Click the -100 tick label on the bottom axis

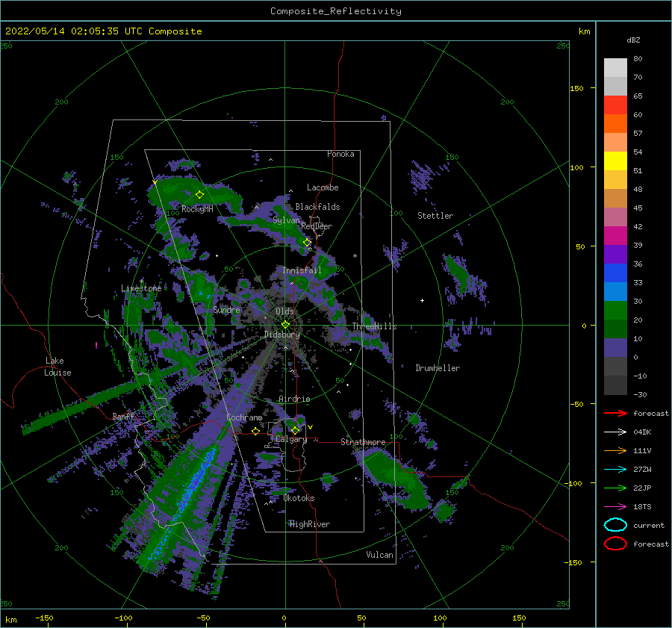[123, 618]
